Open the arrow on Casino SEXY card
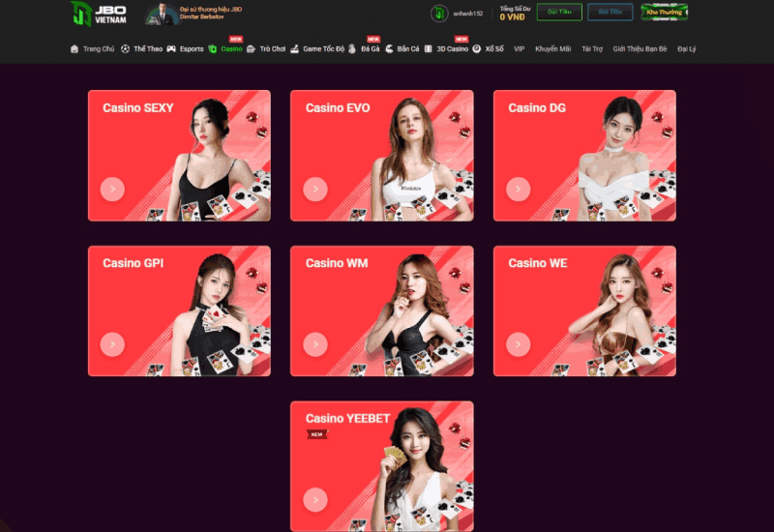 coord(112,189)
